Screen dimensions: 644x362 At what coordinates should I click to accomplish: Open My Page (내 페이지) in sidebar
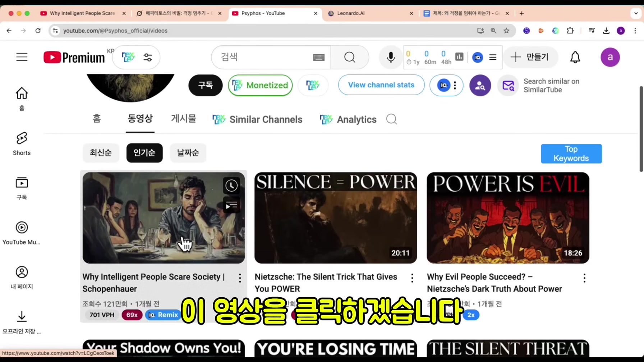[x=22, y=278]
